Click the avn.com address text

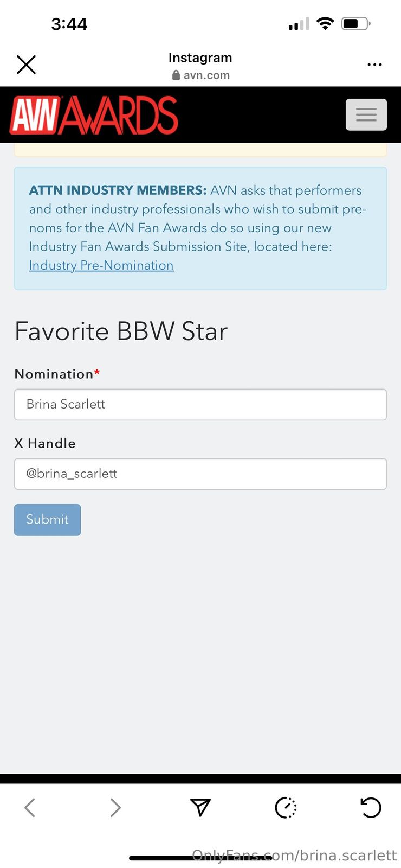tap(206, 75)
